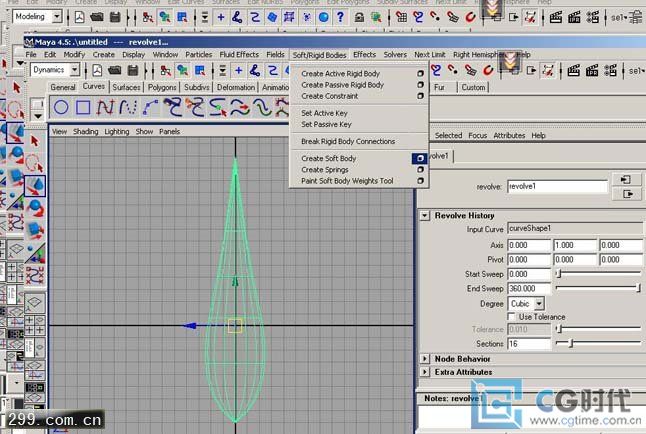
Task: Open Create Soft Body option box
Action: pos(420,158)
